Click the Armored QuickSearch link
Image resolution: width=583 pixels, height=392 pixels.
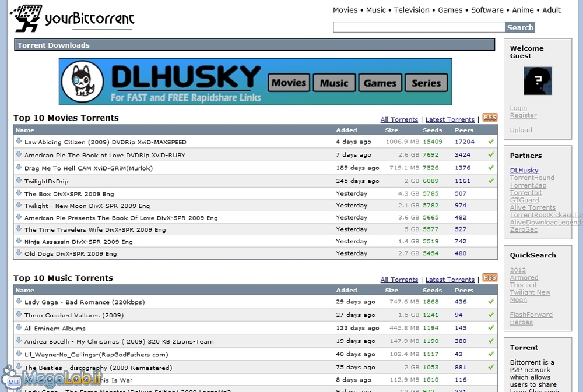(x=524, y=278)
